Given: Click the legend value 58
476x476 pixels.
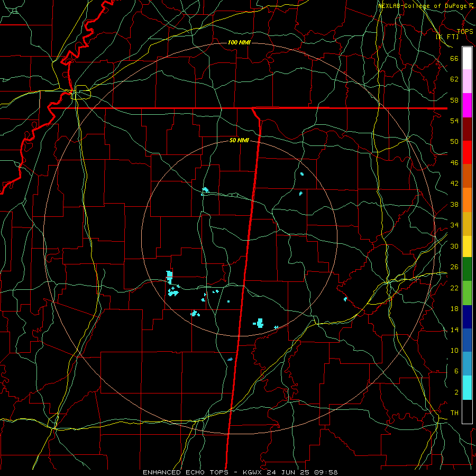Looking at the screenshot, I should 454,100.
